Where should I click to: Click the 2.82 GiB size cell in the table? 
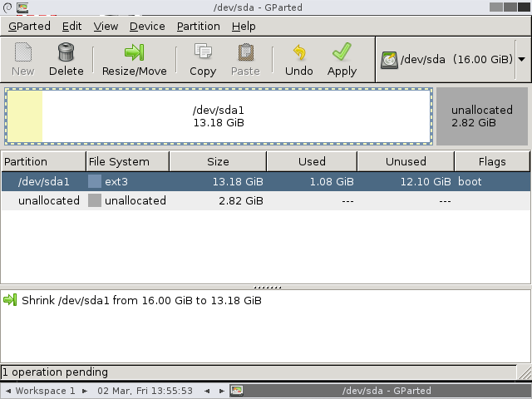click(x=241, y=200)
